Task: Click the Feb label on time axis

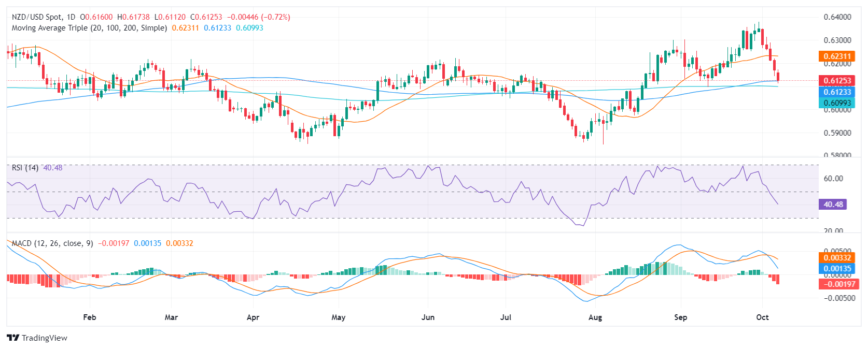Action: click(x=90, y=317)
